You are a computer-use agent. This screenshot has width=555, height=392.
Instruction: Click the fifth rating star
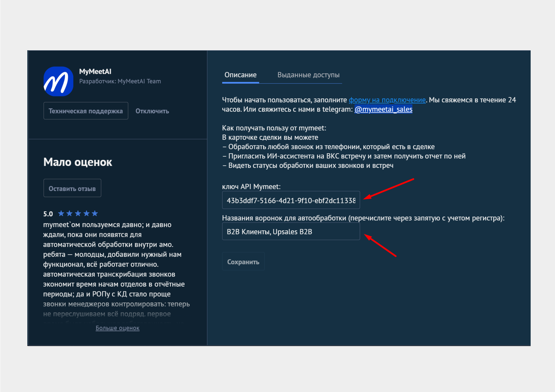coord(95,214)
